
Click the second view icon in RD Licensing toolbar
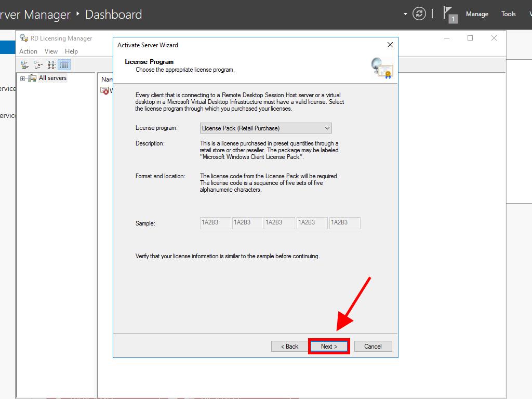click(x=38, y=65)
